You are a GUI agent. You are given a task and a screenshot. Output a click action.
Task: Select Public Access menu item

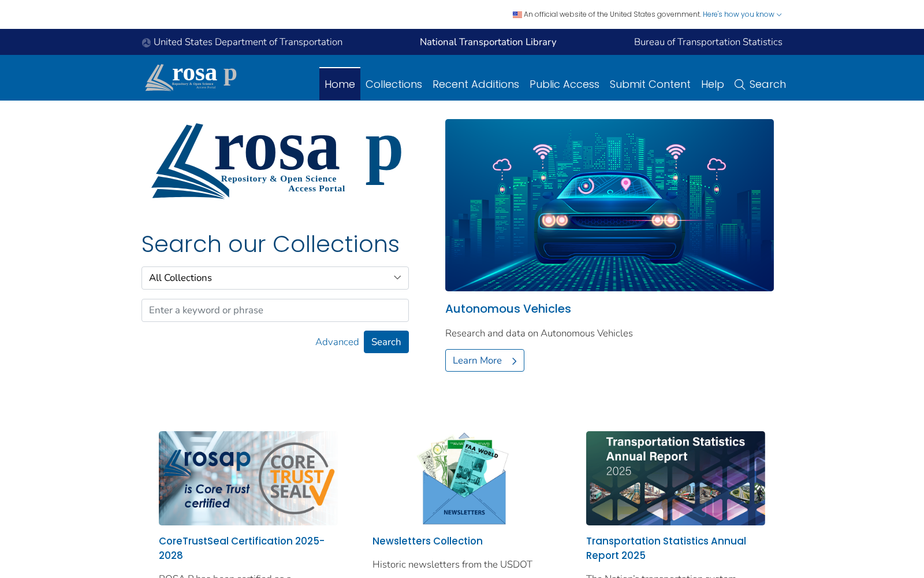click(564, 84)
